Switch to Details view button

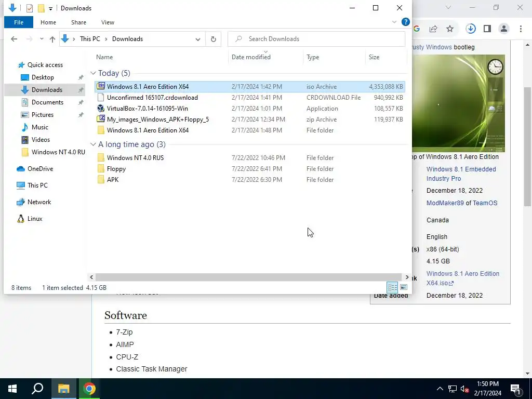pos(393,287)
